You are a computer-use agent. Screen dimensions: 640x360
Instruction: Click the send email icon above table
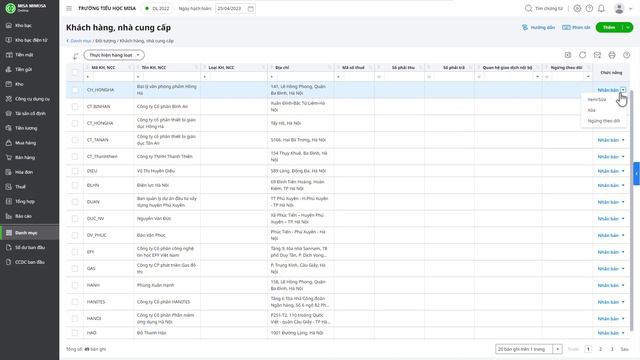pos(597,55)
